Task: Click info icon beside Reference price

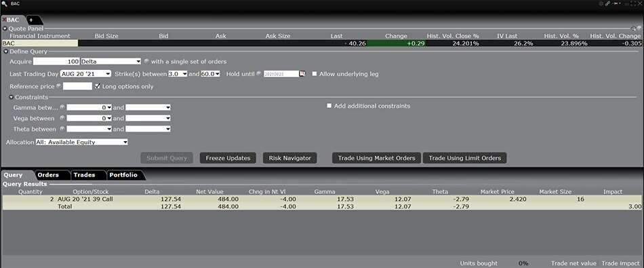Action: 59,86
